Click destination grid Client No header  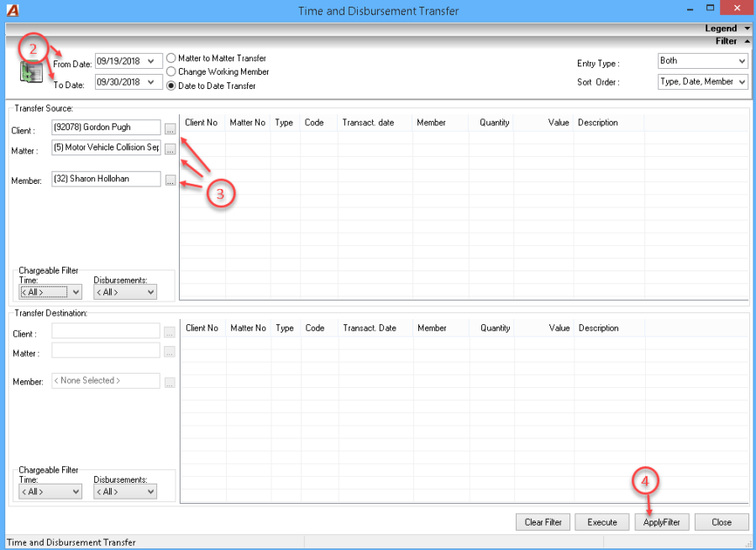coord(203,327)
